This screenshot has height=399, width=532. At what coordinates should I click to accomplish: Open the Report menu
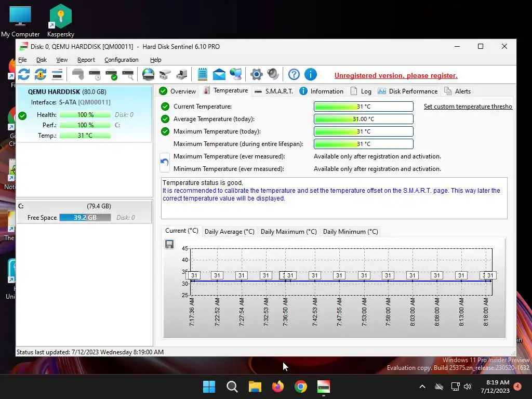click(x=86, y=60)
